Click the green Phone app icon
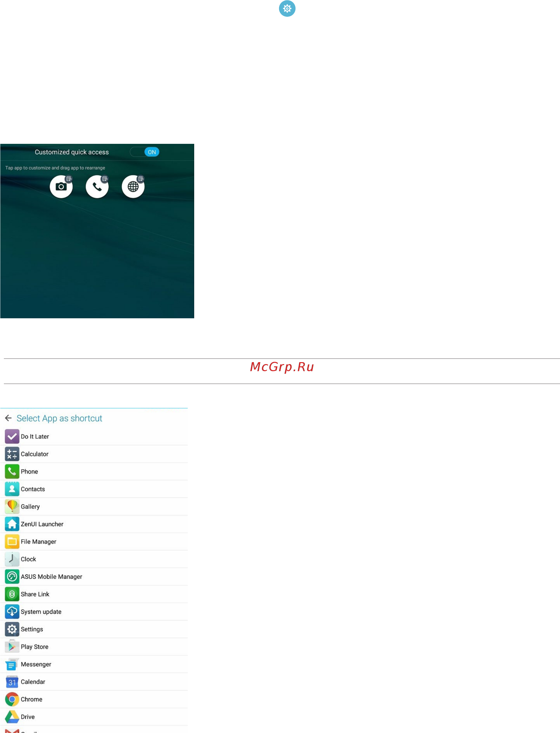Viewport: 560px width, 733px height. pos(12,471)
